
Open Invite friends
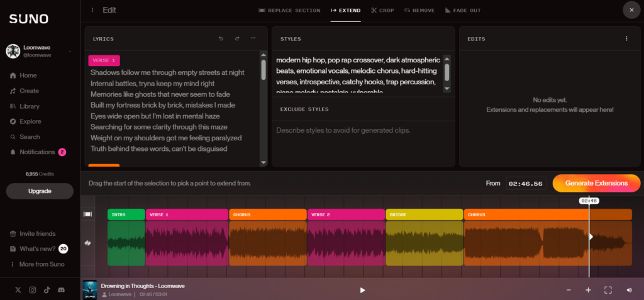33,234
